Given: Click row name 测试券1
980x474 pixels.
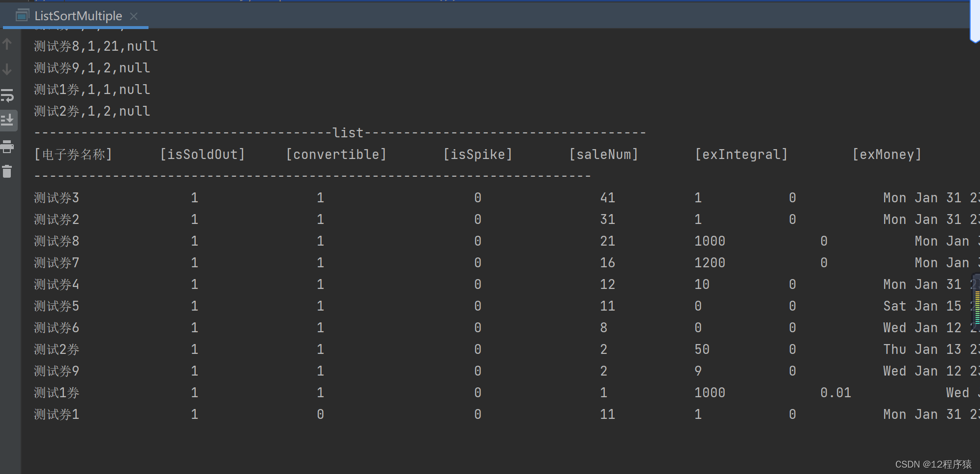Looking at the screenshot, I should tap(57, 414).
